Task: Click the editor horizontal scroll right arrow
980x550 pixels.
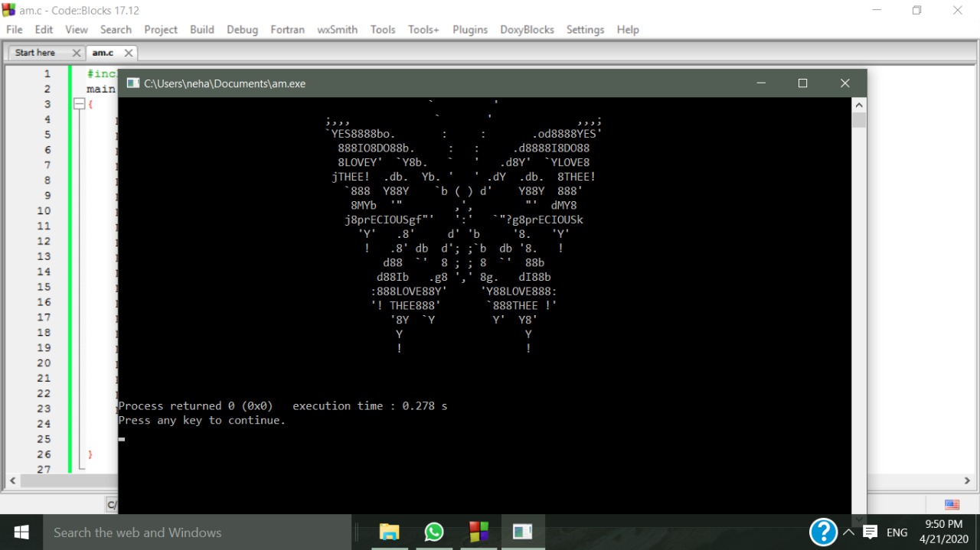Action: [967, 481]
